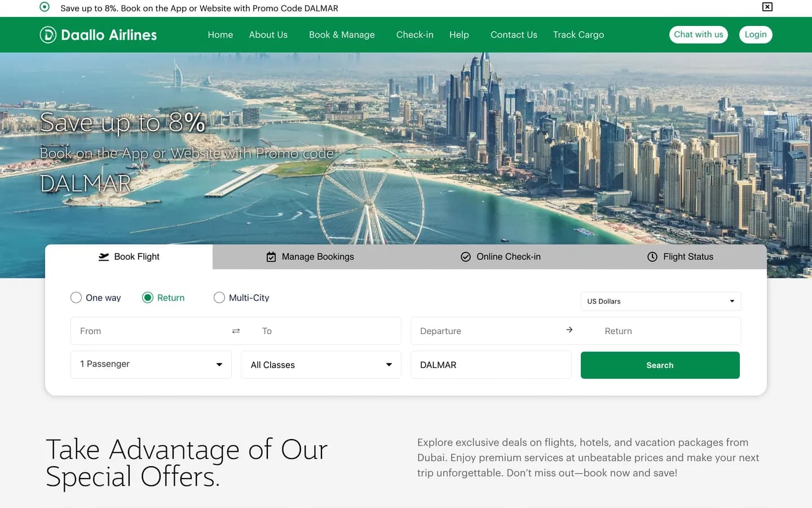Open the About Us menu item

coord(268,35)
